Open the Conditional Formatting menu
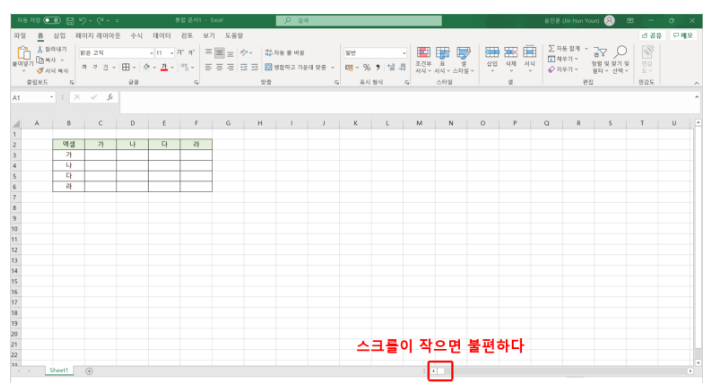 tap(423, 60)
